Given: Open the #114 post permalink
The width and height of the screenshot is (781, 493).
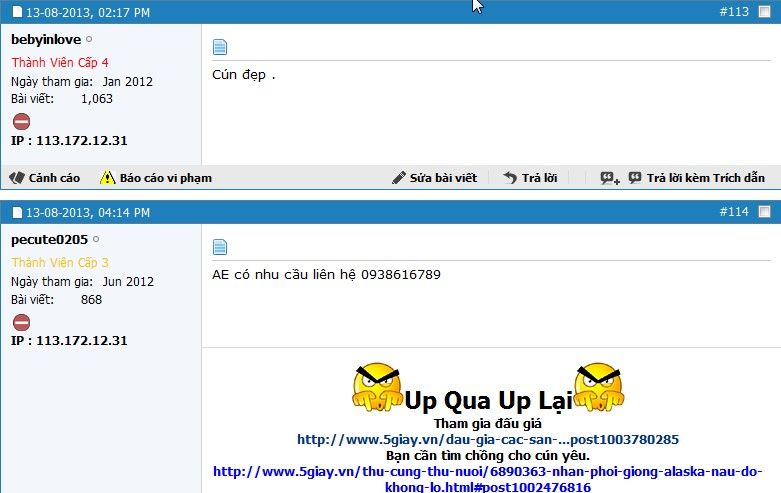Looking at the screenshot, I should pyautogui.click(x=734, y=212).
